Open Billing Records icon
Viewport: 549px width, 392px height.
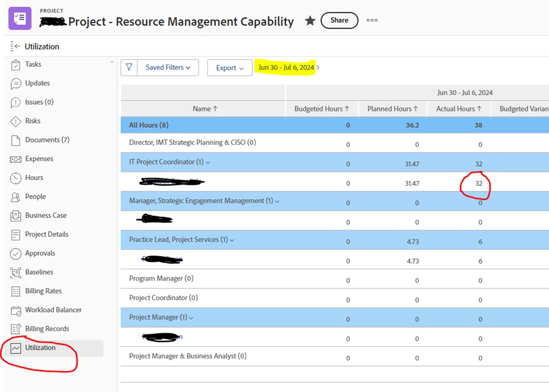(16, 329)
